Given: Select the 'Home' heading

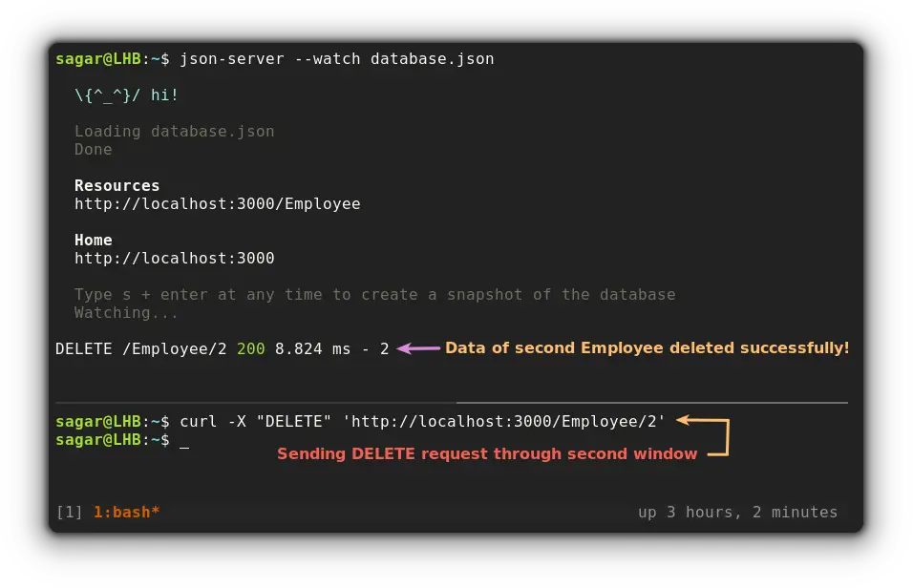Looking at the screenshot, I should coord(93,240).
